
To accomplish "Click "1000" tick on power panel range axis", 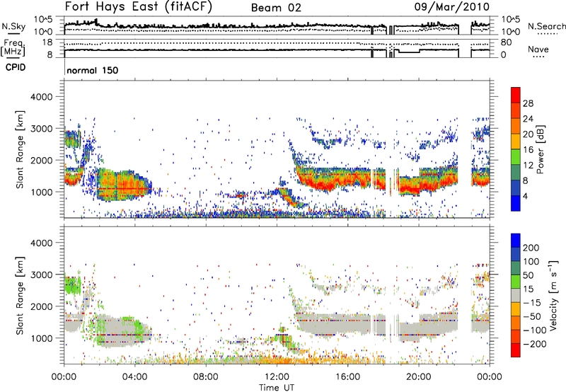I will point(41,192).
